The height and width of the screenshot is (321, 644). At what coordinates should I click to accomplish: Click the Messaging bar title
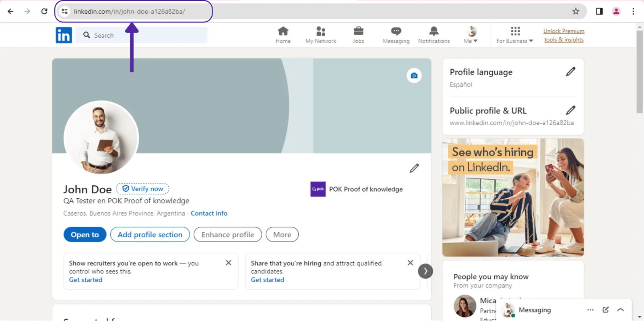click(535, 310)
